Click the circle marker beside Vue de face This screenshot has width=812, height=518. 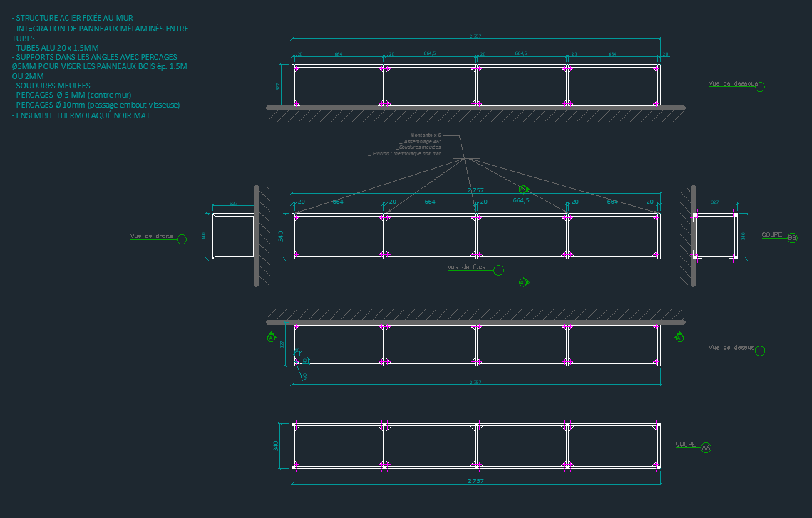click(498, 270)
